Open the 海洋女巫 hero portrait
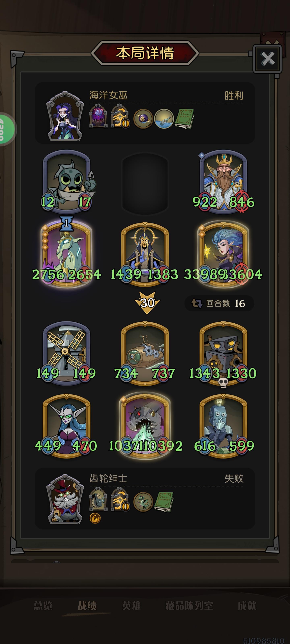The height and width of the screenshot is (644, 290). pyautogui.click(x=65, y=116)
